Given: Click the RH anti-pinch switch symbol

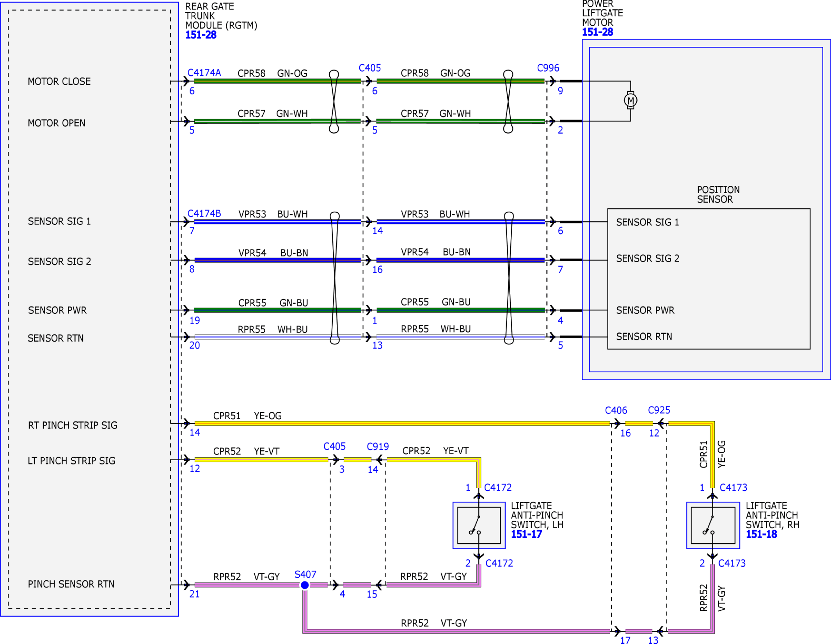Looking at the screenshot, I should tap(713, 525).
